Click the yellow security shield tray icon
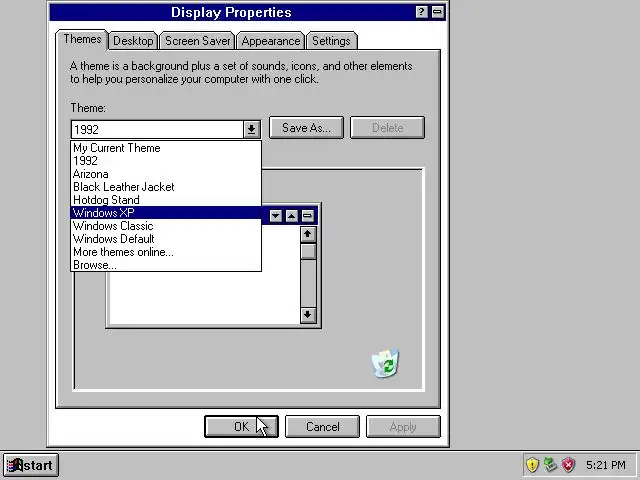Viewport: 640px width, 480px height. 532,464
